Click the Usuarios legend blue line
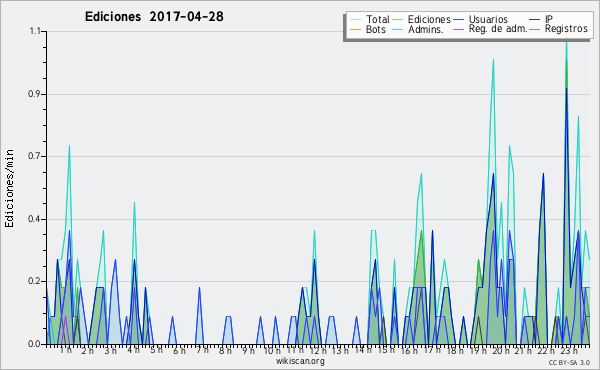This screenshot has height=370, width=600. click(458, 20)
